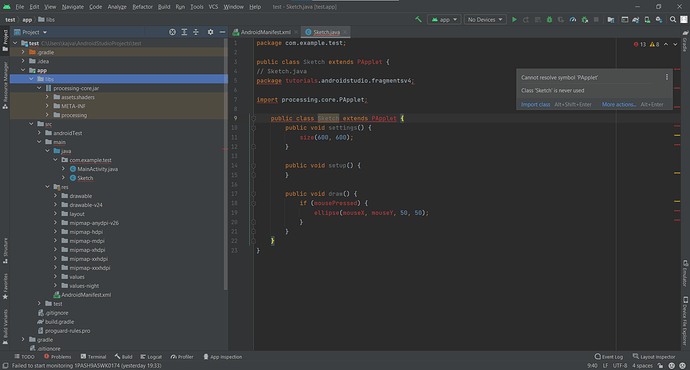Open the popup's three-dot options menu
Viewport: 690px width, 370px height.
(667, 77)
